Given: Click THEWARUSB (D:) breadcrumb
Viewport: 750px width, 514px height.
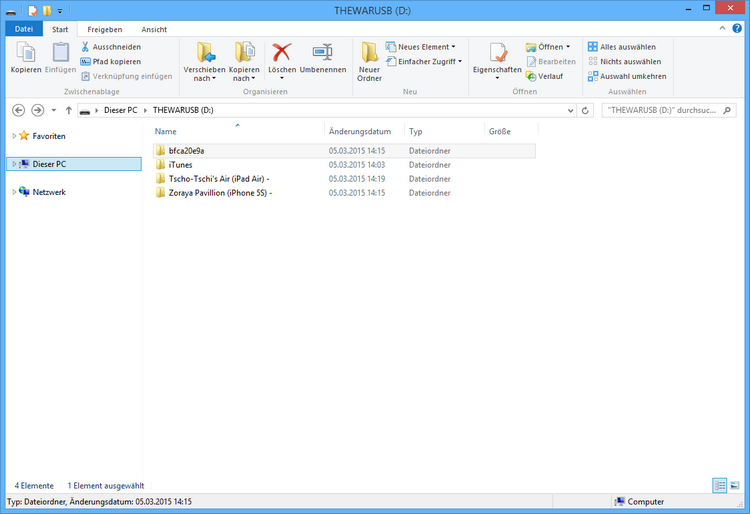Looking at the screenshot, I should click(183, 110).
